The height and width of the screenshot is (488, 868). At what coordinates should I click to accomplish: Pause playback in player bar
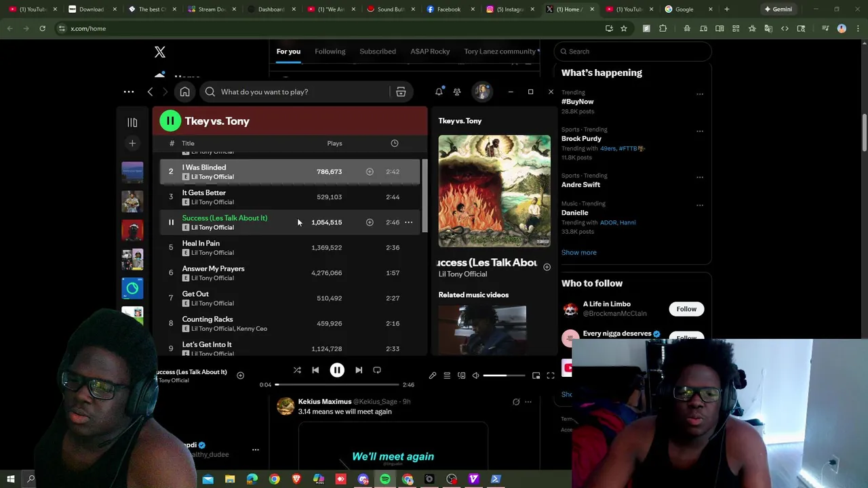(337, 370)
